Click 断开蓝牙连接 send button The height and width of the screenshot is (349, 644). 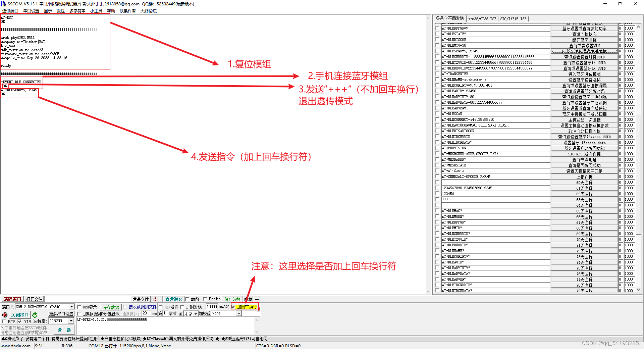coord(584,40)
